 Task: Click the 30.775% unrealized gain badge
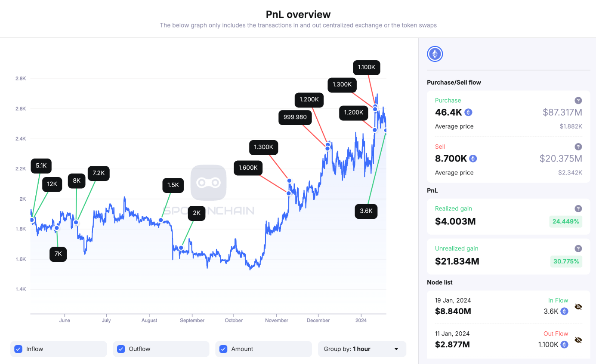point(566,261)
